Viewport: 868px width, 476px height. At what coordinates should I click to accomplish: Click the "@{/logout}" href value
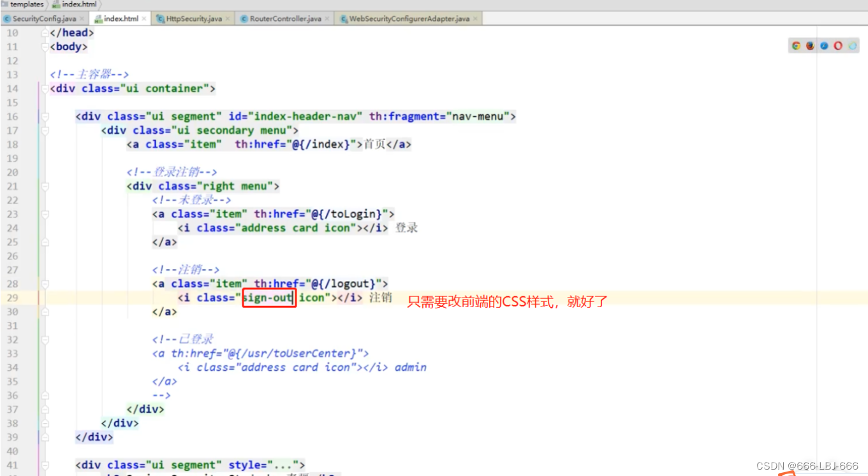344,284
